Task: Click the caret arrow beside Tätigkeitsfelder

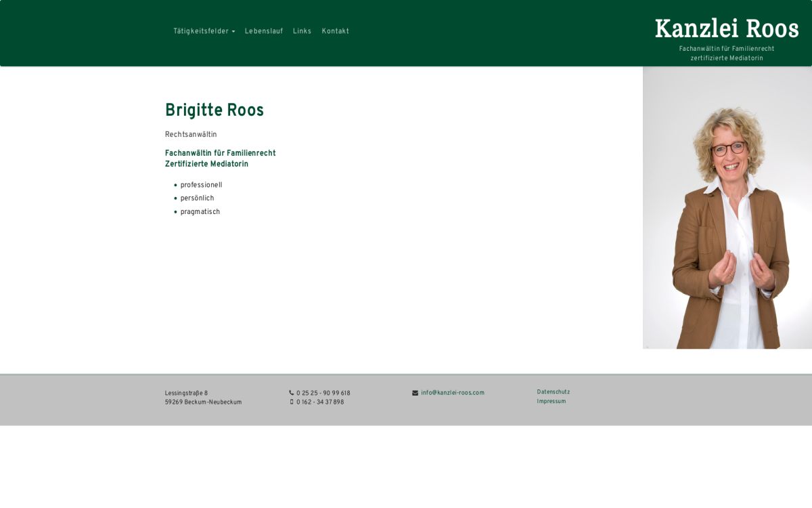Action: pyautogui.click(x=234, y=31)
